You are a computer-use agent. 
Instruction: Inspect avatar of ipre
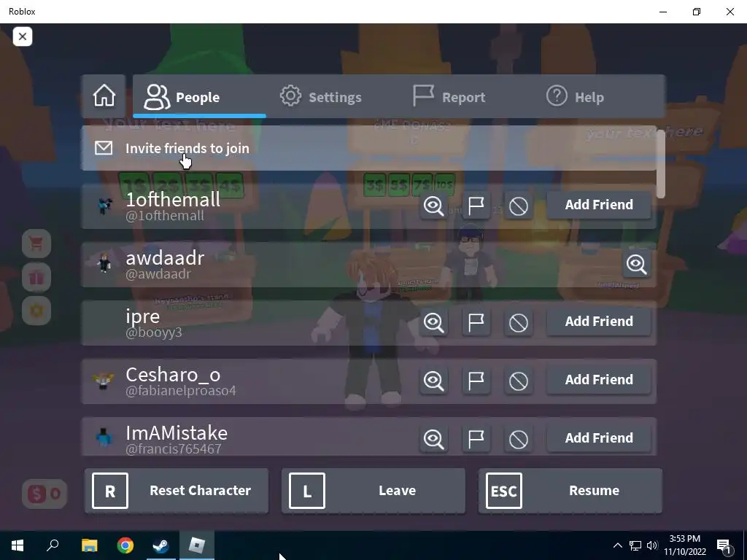point(433,322)
